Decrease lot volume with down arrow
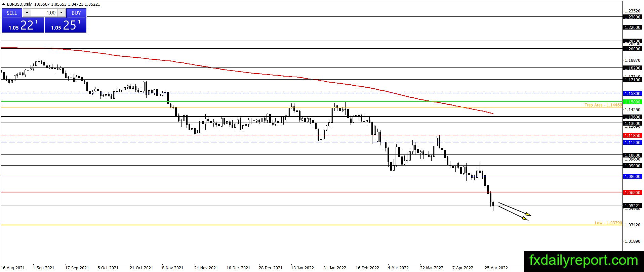The width and height of the screenshot is (644, 272). [27, 13]
